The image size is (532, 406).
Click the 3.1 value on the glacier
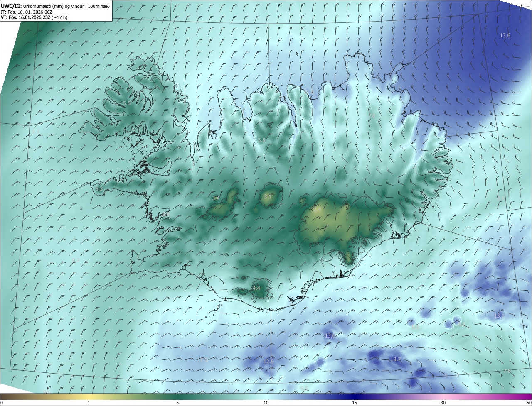267,197
